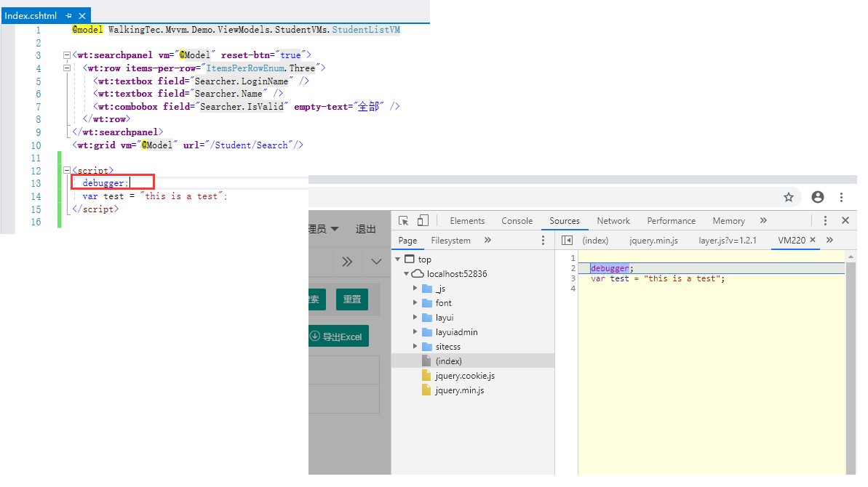Screen dimensions: 868x487
Task: Select (index) in the file tree
Action: click(447, 361)
